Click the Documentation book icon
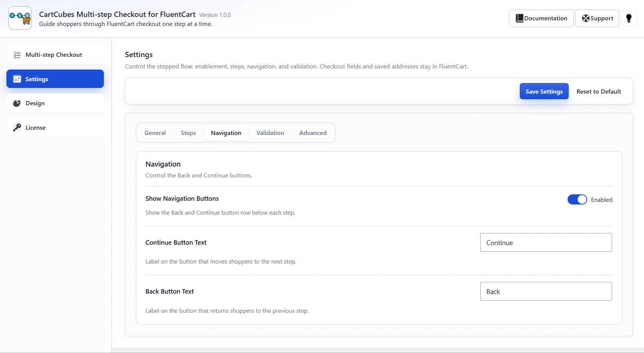 tap(519, 18)
